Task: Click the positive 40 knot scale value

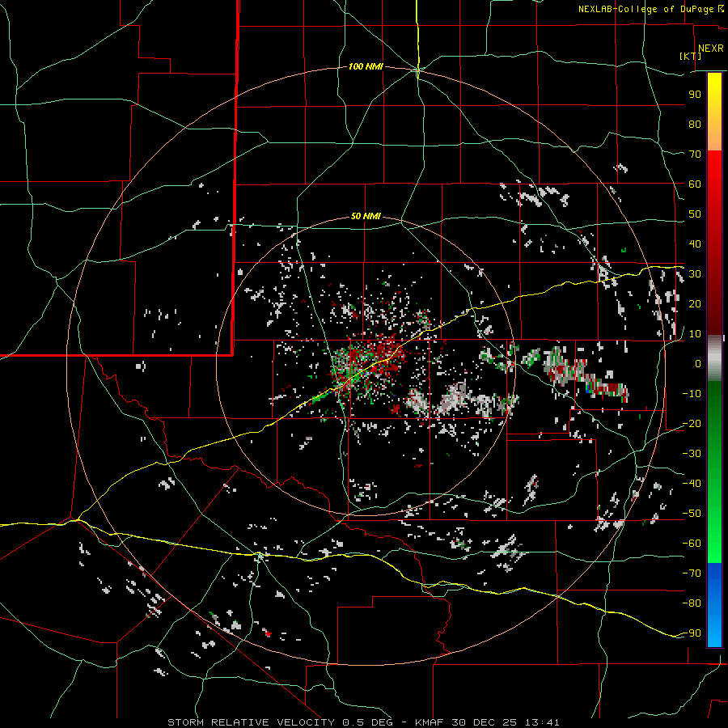Action: click(695, 243)
